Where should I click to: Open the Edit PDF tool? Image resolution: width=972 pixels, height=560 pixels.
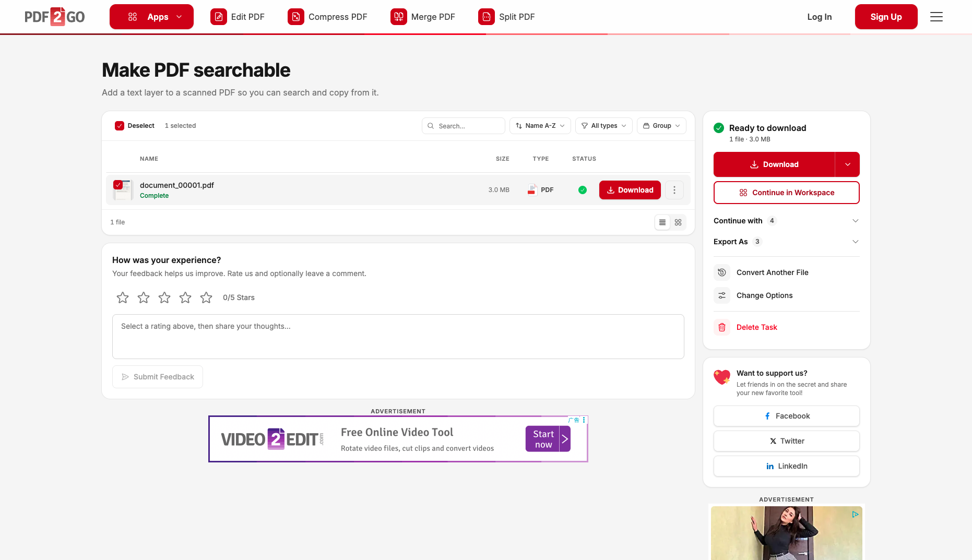click(238, 17)
